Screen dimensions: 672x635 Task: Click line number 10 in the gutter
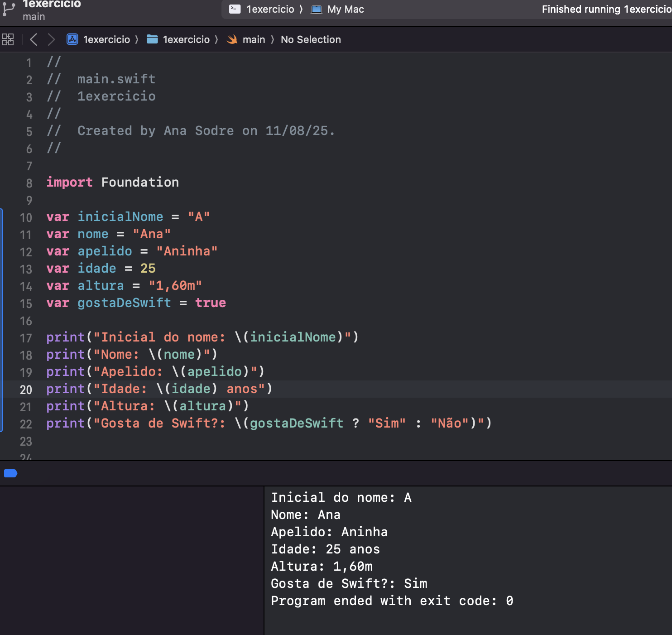pos(26,217)
